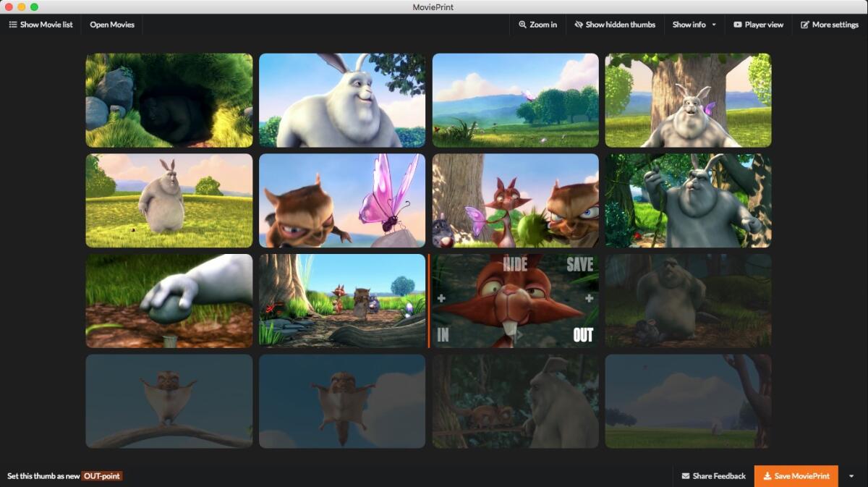Click the download icon on Save MoviePrint
This screenshot has height=487, width=868.
coord(768,475)
